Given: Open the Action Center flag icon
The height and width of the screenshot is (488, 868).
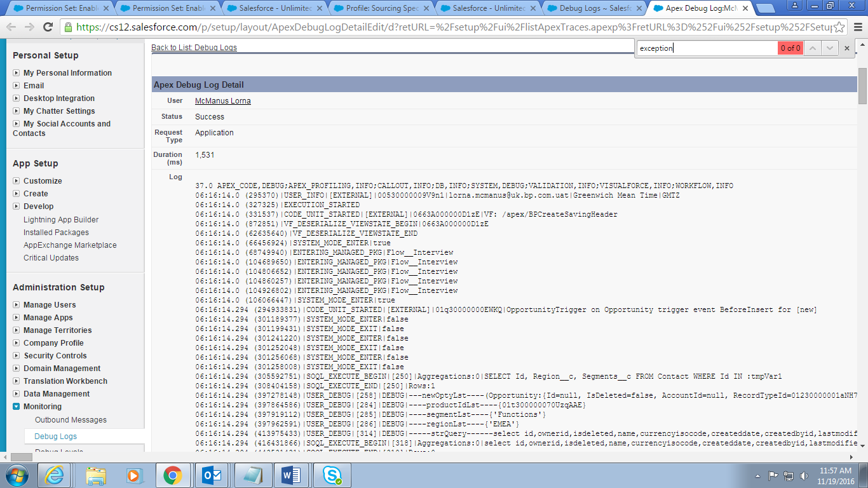Looking at the screenshot, I should coord(773,475).
